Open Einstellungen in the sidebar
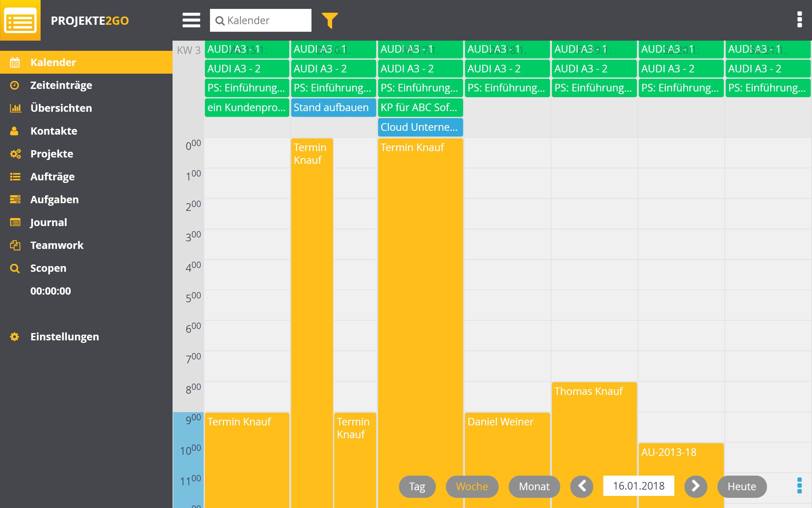The image size is (812, 508). 86,336
